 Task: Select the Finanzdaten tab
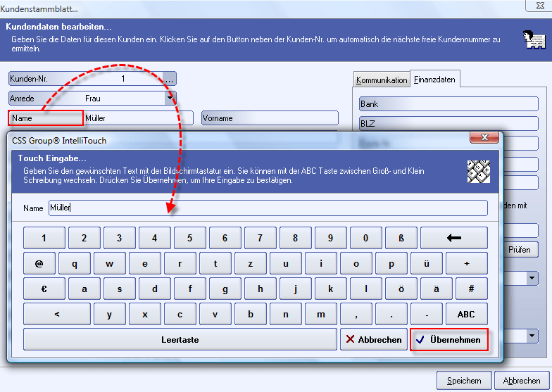[435, 79]
